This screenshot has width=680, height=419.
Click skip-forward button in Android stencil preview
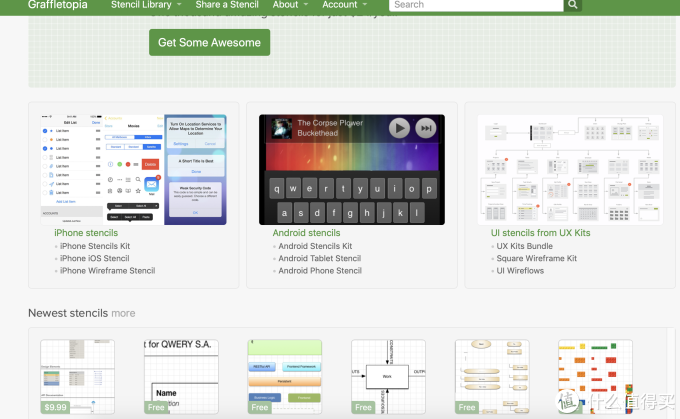click(425, 128)
